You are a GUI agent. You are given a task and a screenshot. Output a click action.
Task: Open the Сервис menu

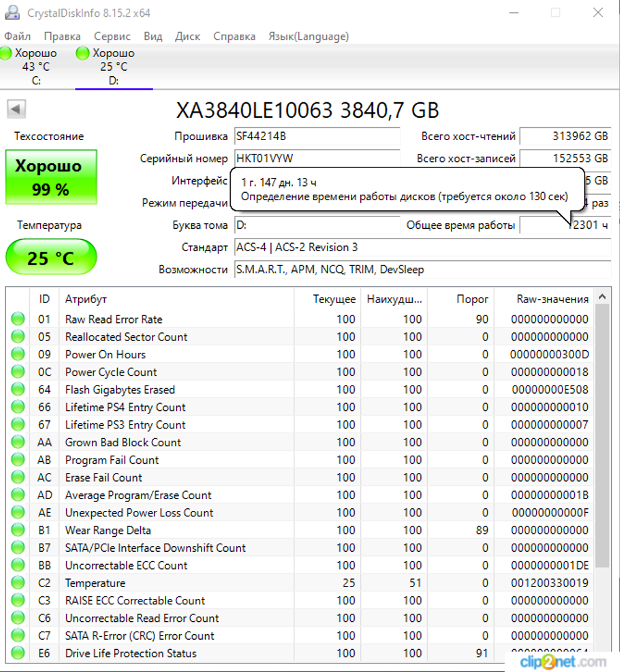pyautogui.click(x=112, y=37)
